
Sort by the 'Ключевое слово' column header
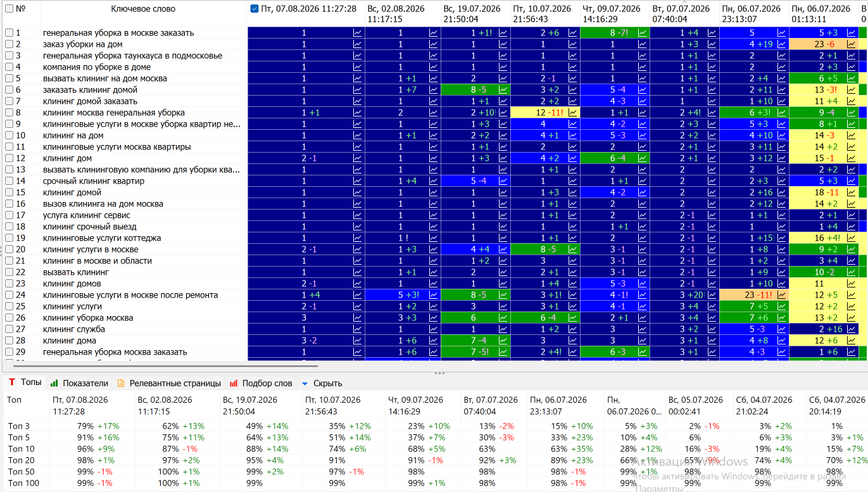[143, 9]
